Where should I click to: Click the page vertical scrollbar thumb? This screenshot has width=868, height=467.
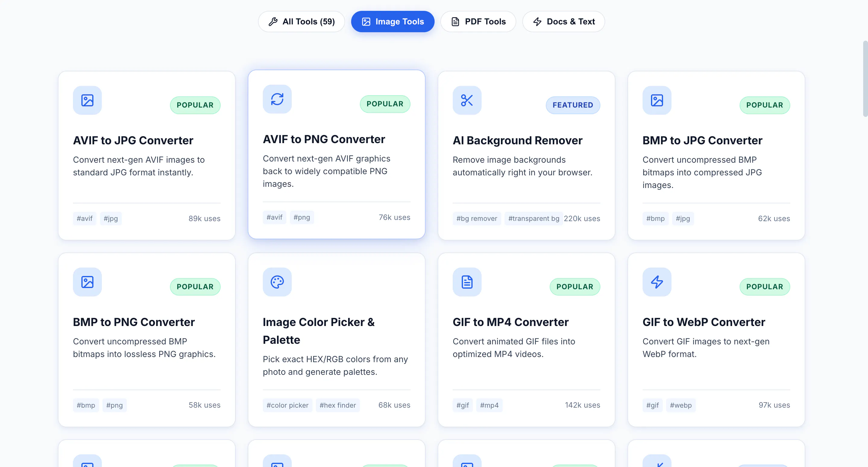[x=865, y=79]
